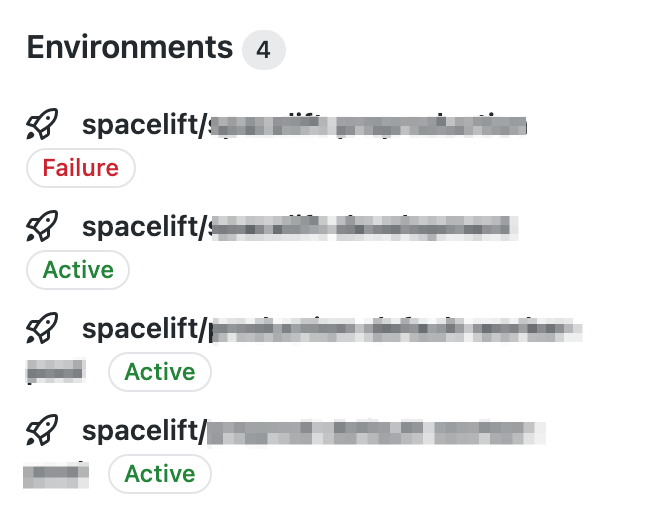
Task: Click the second environment's rocket icon
Action: tap(42, 227)
